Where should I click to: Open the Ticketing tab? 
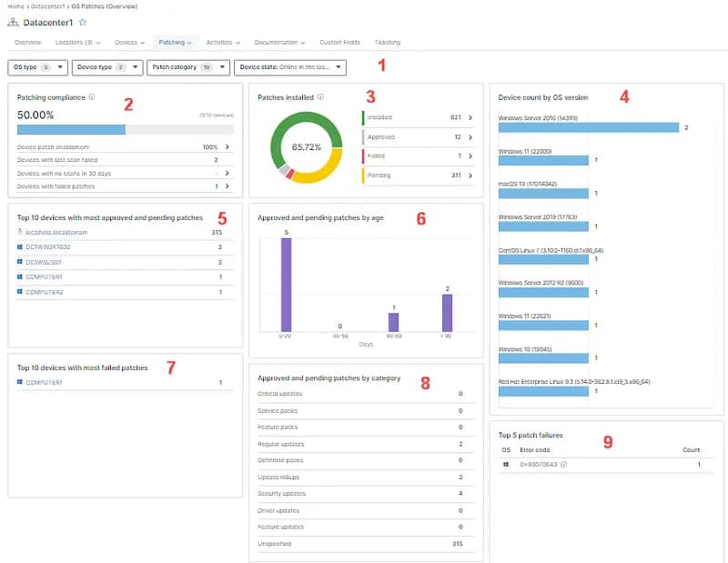click(389, 41)
